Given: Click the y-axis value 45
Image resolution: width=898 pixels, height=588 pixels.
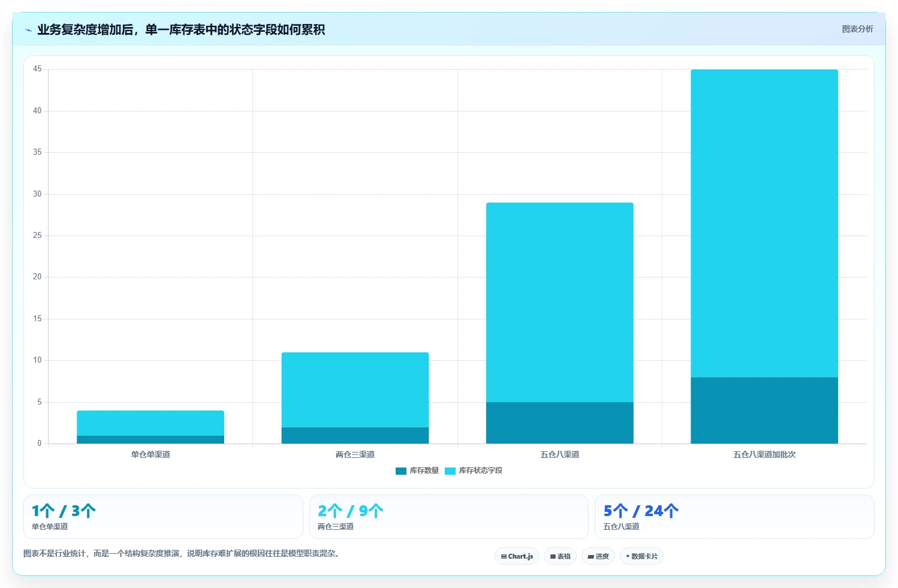Looking at the screenshot, I should click(37, 69).
